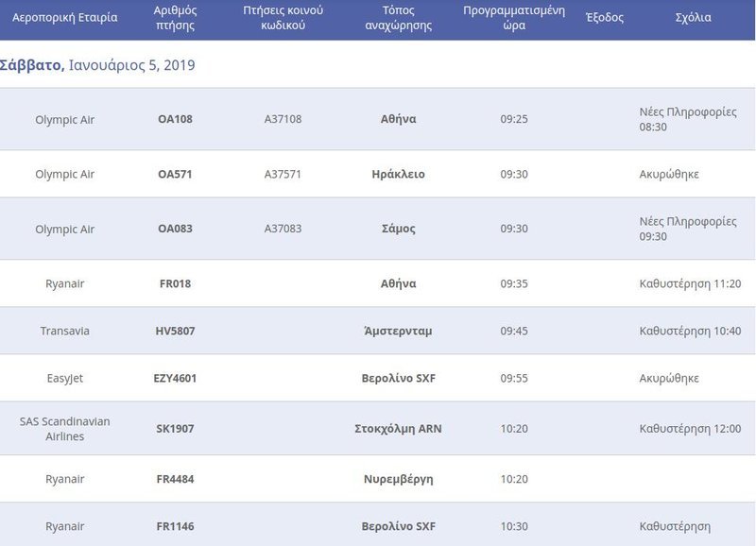Select flight number FR1146
This screenshot has height=546, width=756.
pyautogui.click(x=174, y=526)
